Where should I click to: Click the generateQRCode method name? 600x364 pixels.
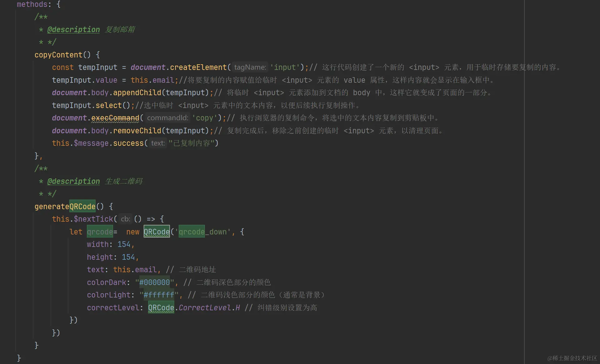65,206
